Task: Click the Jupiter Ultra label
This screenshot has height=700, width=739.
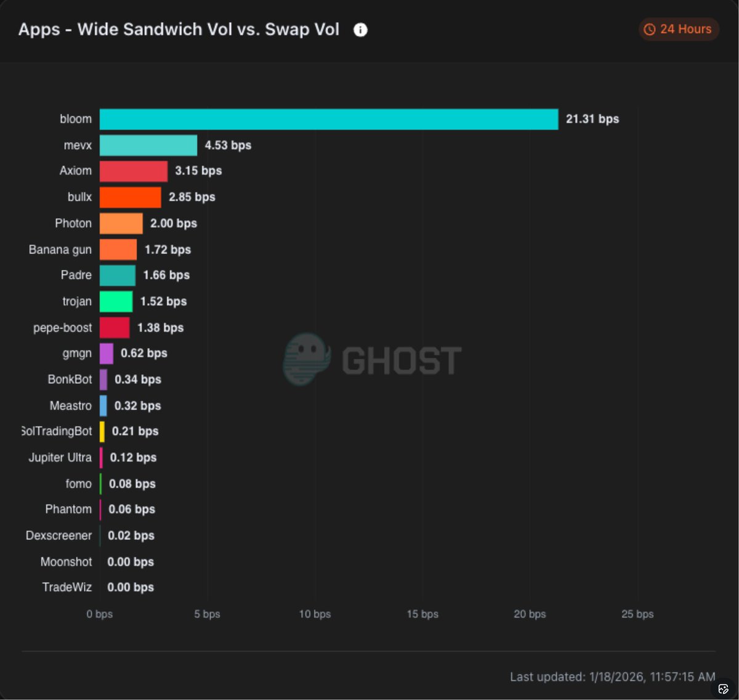Action: (x=60, y=458)
